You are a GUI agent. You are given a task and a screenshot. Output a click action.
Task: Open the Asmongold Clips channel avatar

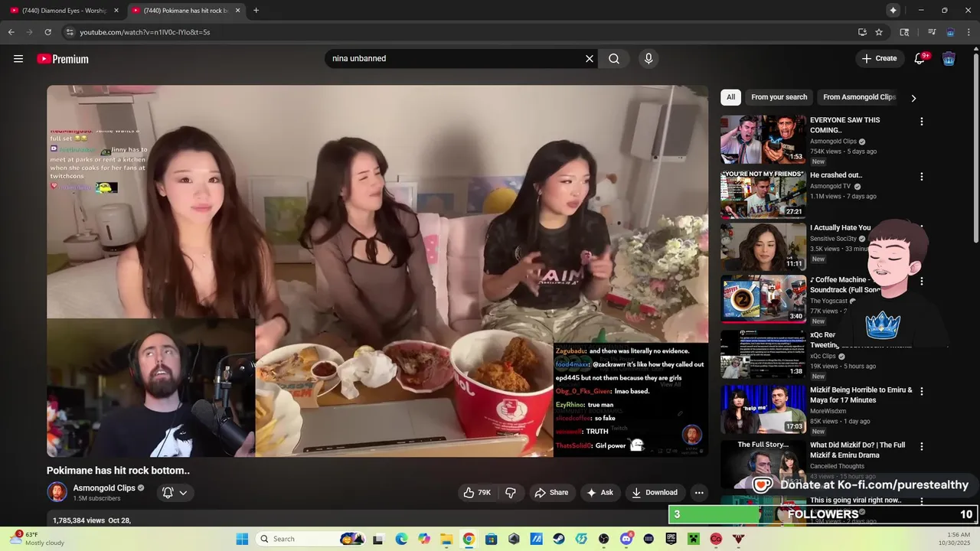pos(57,492)
